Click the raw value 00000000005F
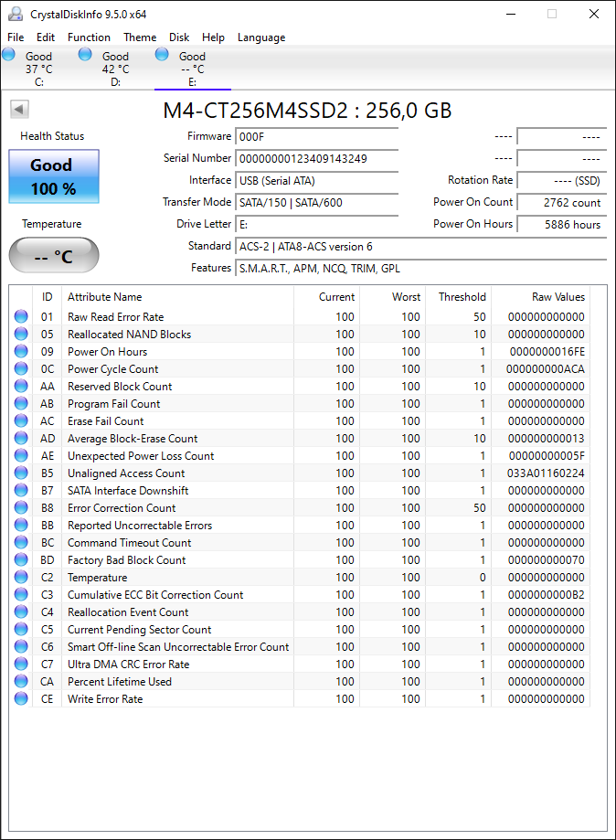This screenshot has height=840, width=616. coord(547,456)
